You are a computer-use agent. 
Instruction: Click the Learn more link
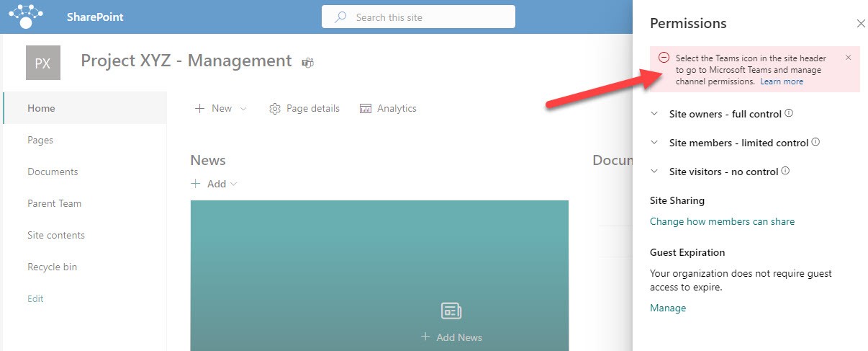pyautogui.click(x=782, y=81)
